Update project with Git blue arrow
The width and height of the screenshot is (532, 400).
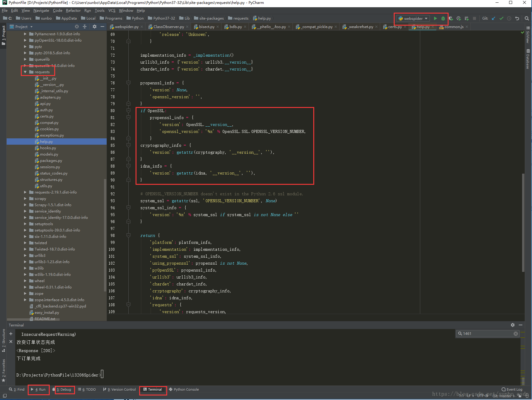(493, 18)
